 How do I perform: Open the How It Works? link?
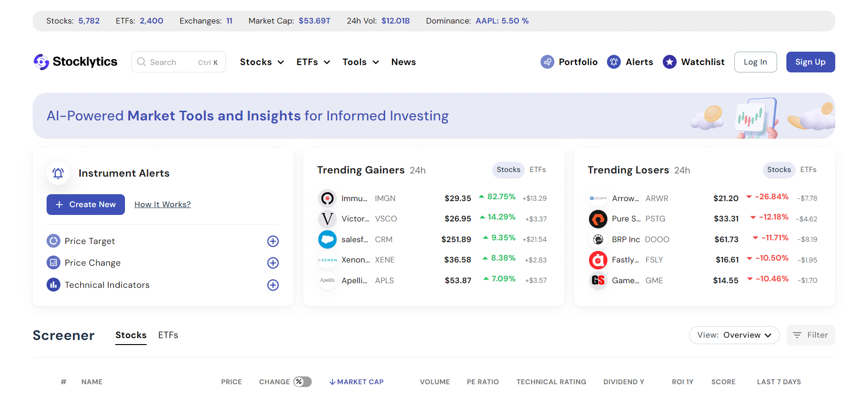coord(162,205)
